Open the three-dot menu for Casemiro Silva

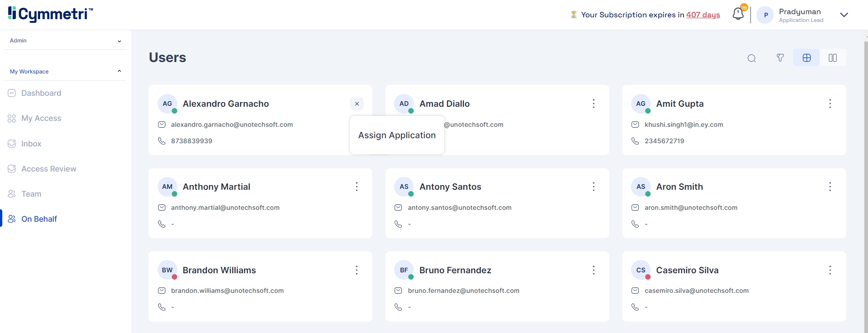tap(830, 270)
